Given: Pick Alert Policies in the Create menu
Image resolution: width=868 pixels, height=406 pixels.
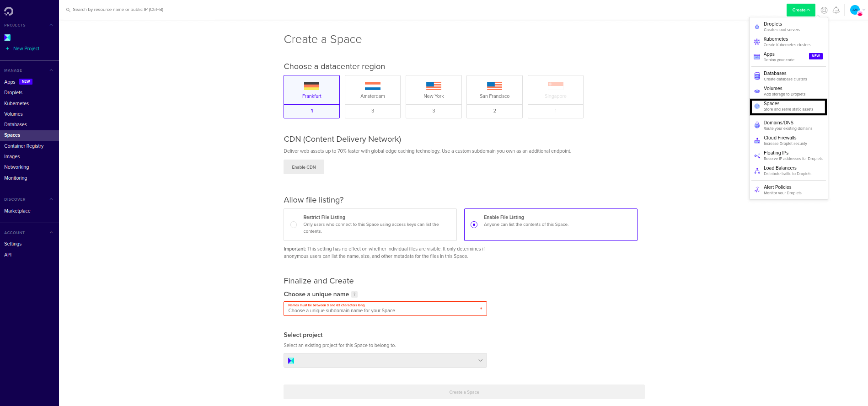Looking at the screenshot, I should (788, 190).
